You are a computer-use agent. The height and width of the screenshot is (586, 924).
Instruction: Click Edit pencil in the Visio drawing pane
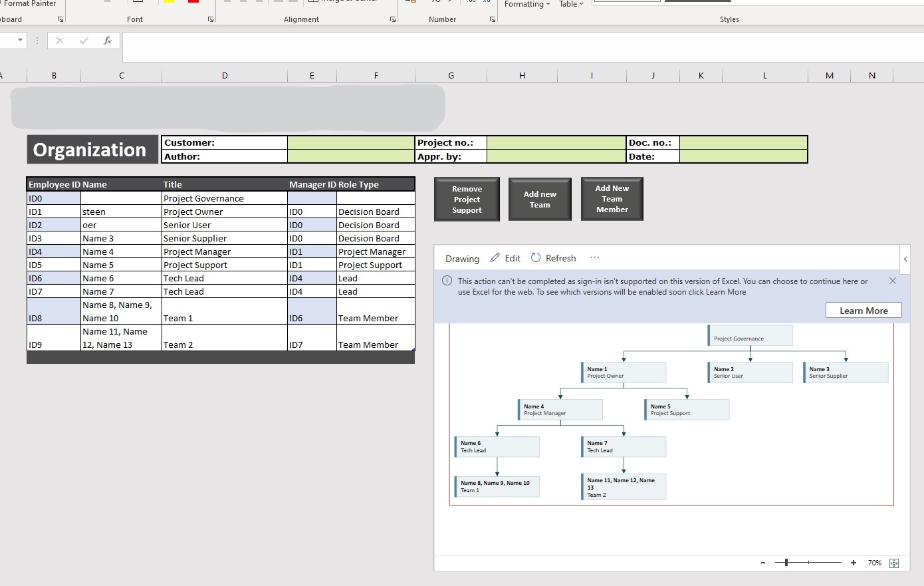[x=505, y=258]
